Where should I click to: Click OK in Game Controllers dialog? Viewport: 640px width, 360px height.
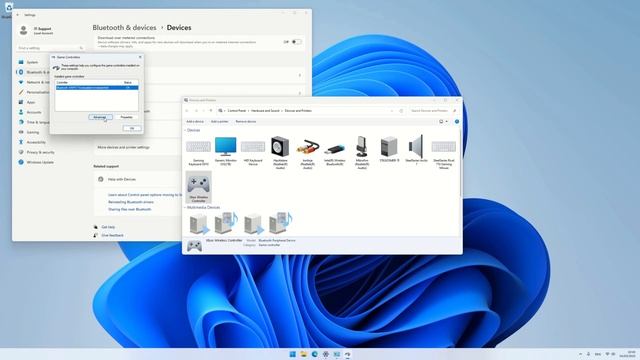point(132,128)
